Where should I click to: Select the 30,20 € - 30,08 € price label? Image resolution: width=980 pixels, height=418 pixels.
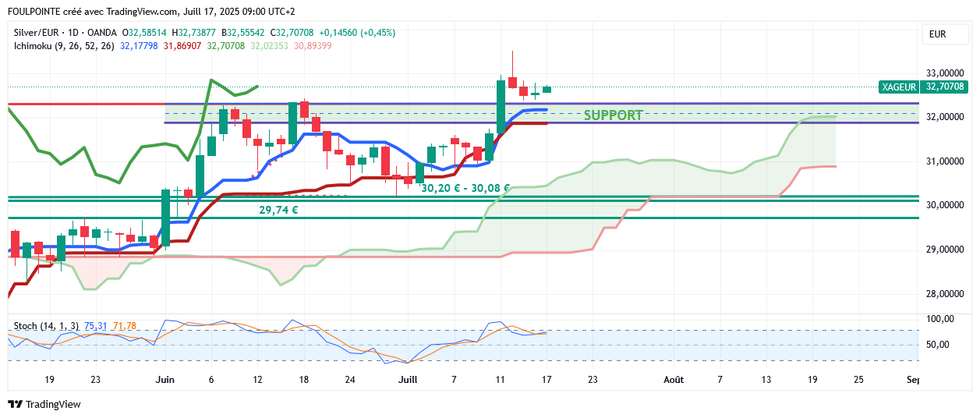pyautogui.click(x=465, y=188)
